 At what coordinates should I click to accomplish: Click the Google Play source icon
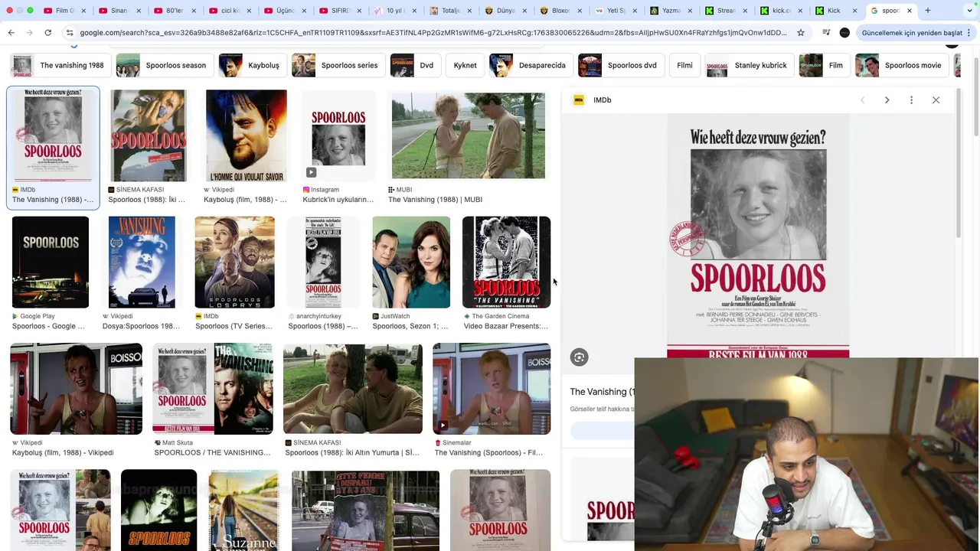(15, 316)
